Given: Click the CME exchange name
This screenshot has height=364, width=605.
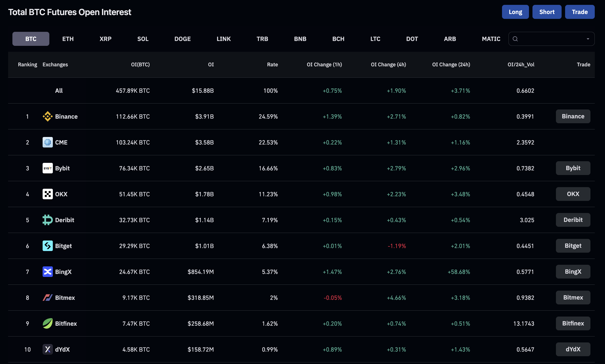Looking at the screenshot, I should click(61, 142).
